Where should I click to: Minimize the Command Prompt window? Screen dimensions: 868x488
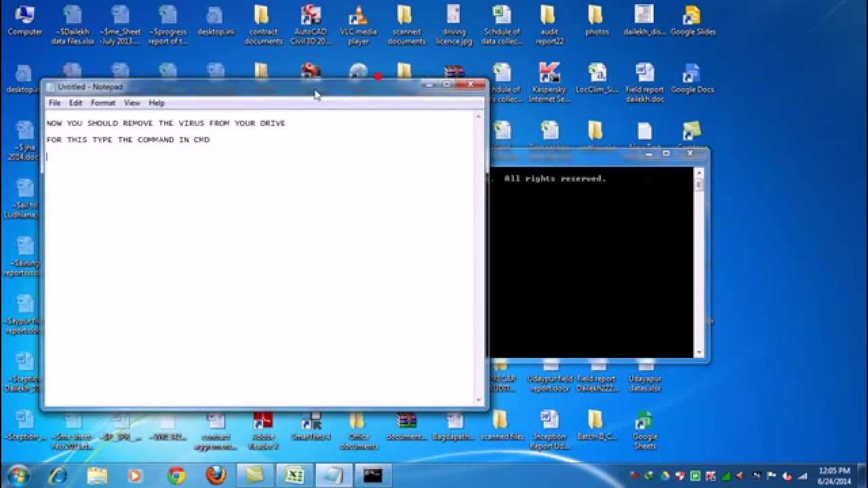(649, 154)
